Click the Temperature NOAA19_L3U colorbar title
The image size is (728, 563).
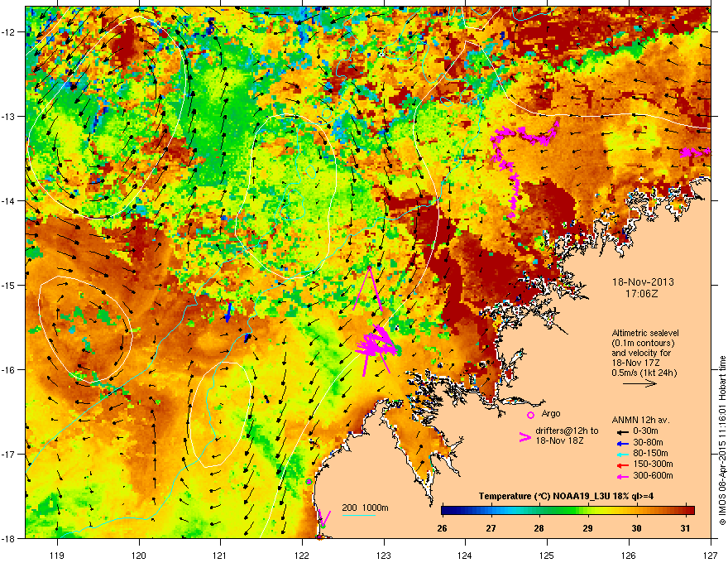(x=566, y=496)
